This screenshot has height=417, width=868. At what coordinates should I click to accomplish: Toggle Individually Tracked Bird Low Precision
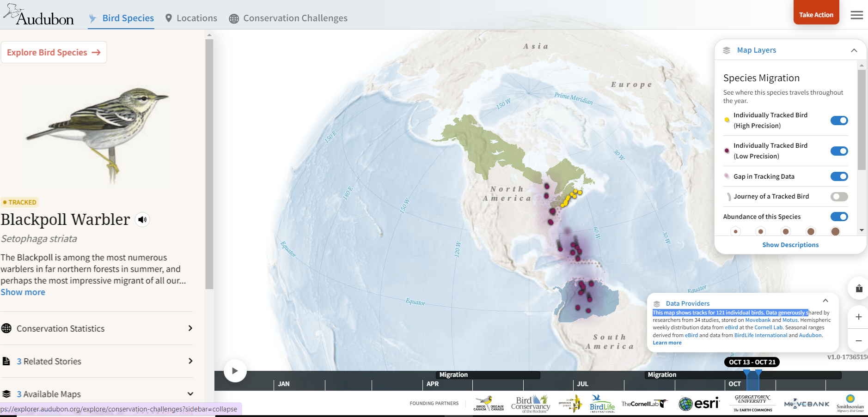click(839, 151)
